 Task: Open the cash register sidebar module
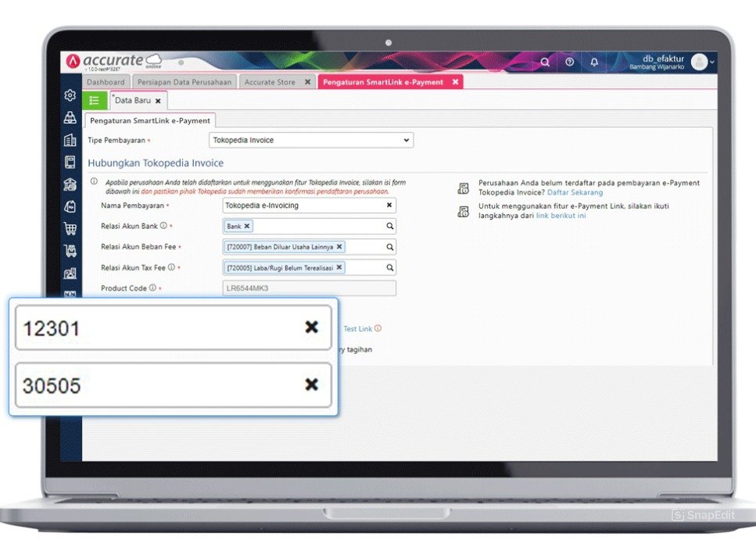pos(70,117)
